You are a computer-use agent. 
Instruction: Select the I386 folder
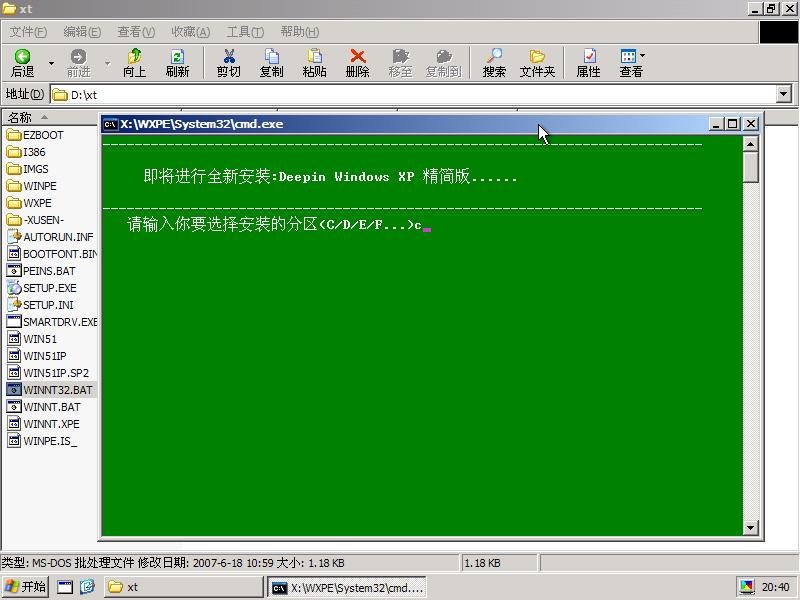(x=27, y=152)
